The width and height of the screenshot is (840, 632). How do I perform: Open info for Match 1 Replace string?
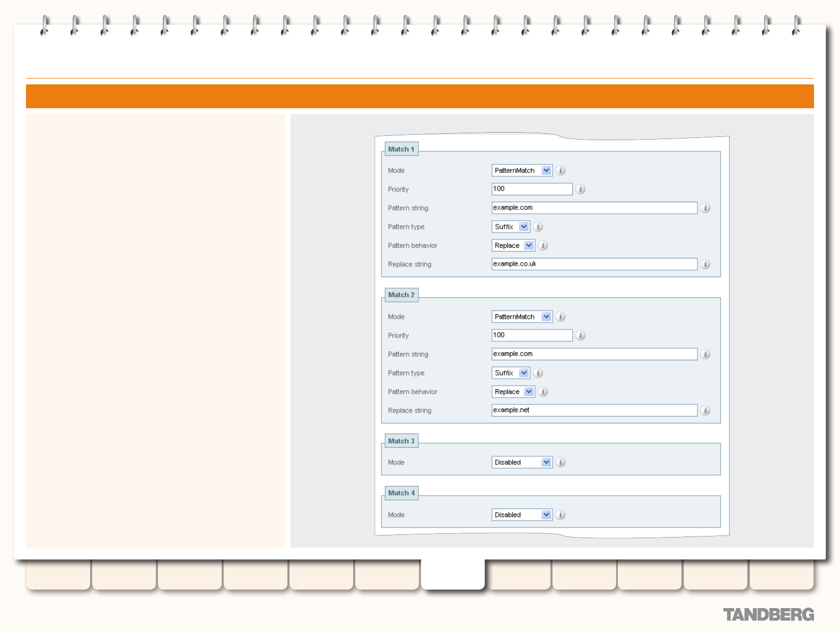point(705,264)
